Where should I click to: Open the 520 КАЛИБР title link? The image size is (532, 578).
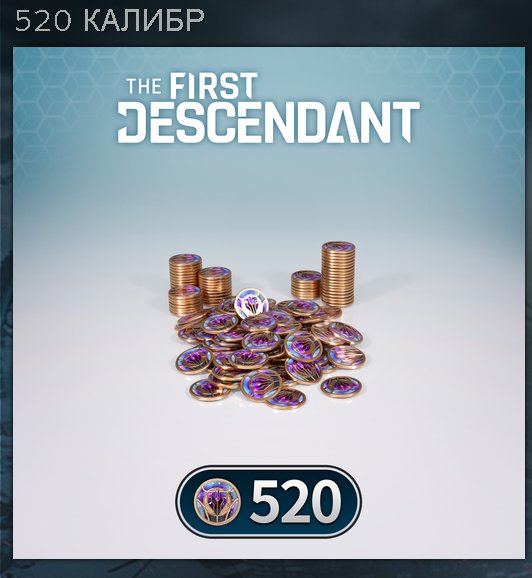tap(109, 21)
